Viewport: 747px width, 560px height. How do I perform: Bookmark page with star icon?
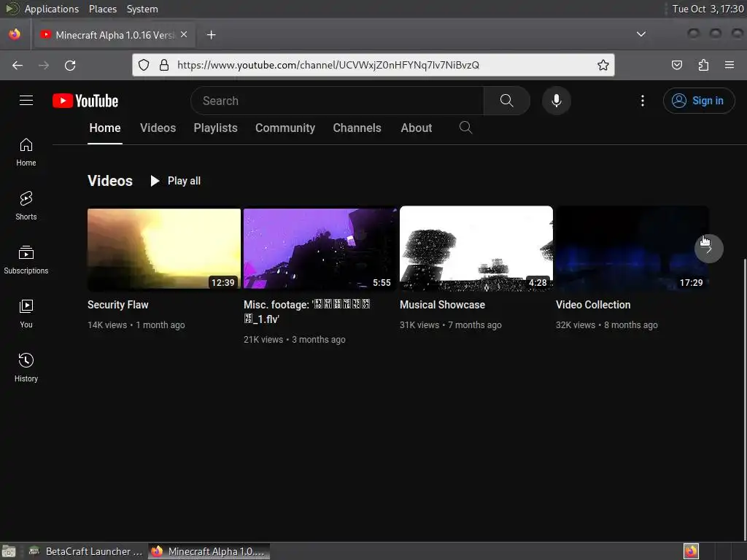603,65
